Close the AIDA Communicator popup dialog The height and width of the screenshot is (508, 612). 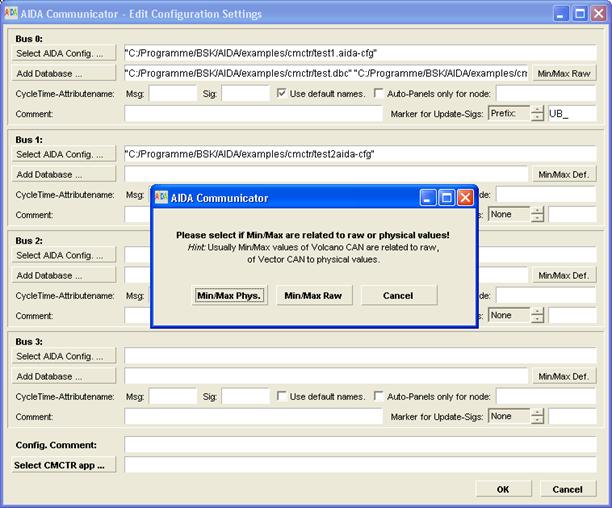(x=465, y=198)
